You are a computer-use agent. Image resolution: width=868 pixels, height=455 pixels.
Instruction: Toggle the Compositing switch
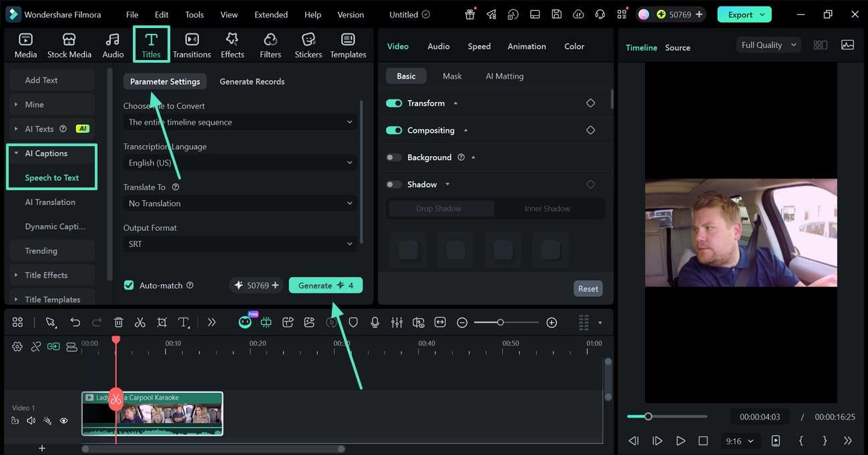pos(394,130)
